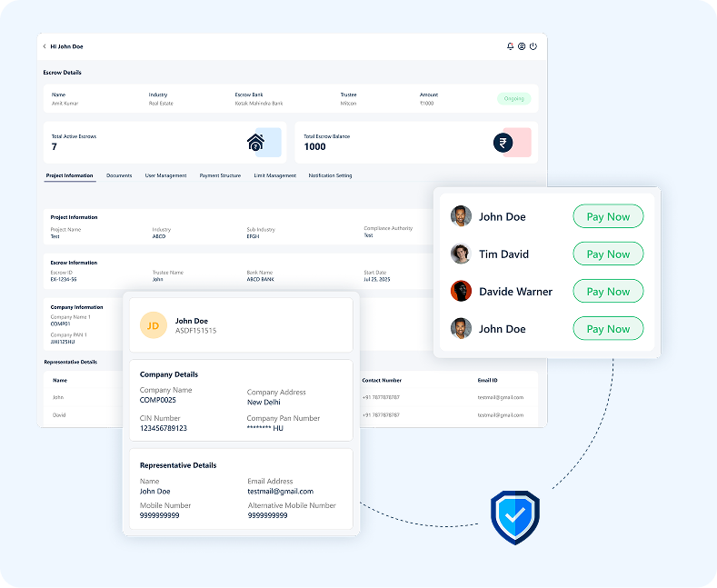
Task: Click the Company Address value New Delhi
Action: [264, 403]
